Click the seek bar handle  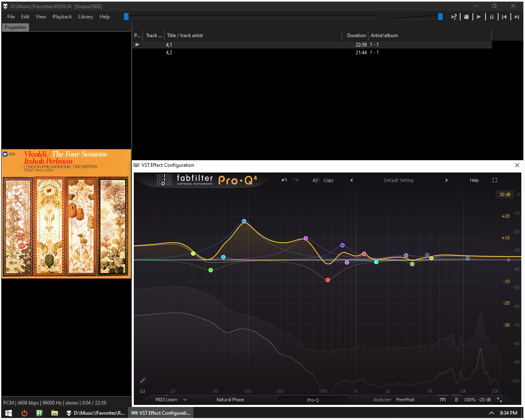point(126,16)
